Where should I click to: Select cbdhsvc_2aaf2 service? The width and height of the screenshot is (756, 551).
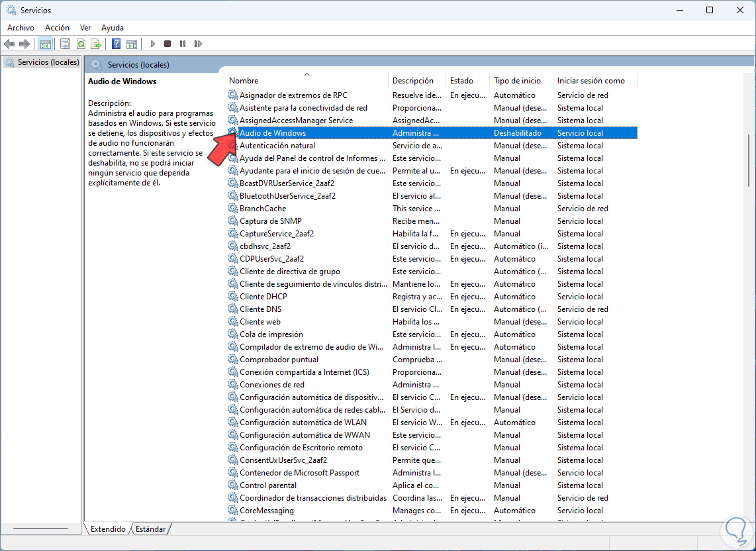pos(432,246)
